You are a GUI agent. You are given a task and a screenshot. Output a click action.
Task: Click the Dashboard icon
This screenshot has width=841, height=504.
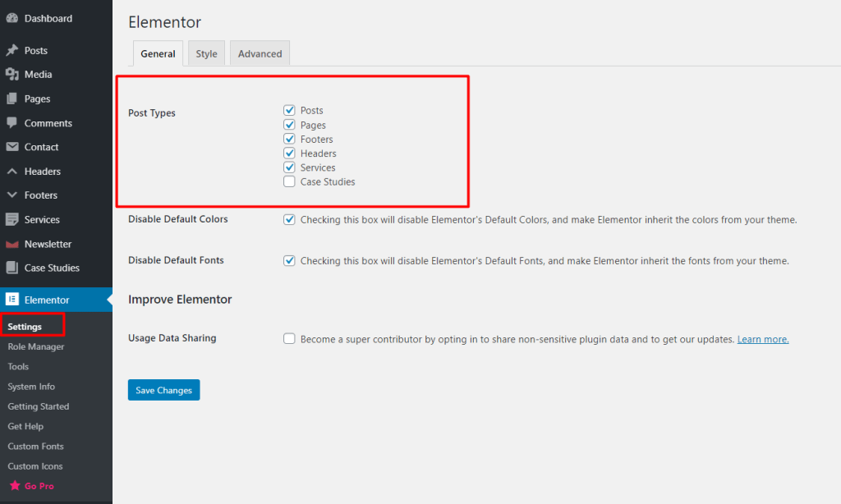tap(11, 18)
